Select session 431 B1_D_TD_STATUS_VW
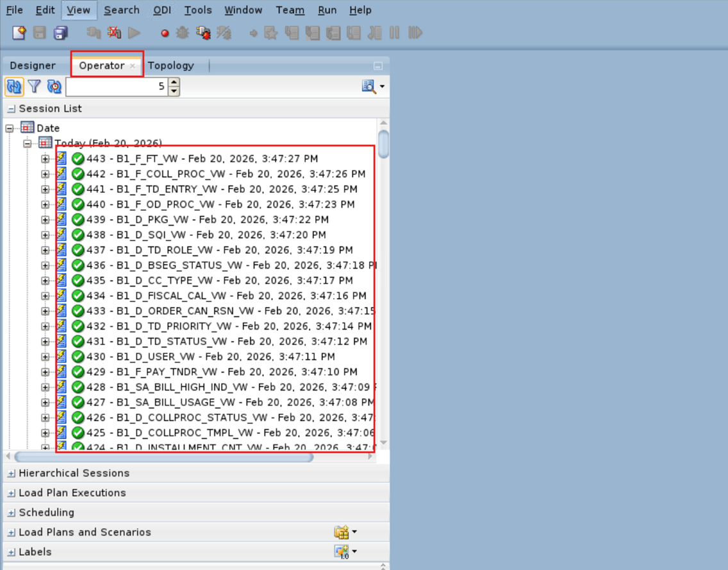The width and height of the screenshot is (728, 570). coord(227,342)
